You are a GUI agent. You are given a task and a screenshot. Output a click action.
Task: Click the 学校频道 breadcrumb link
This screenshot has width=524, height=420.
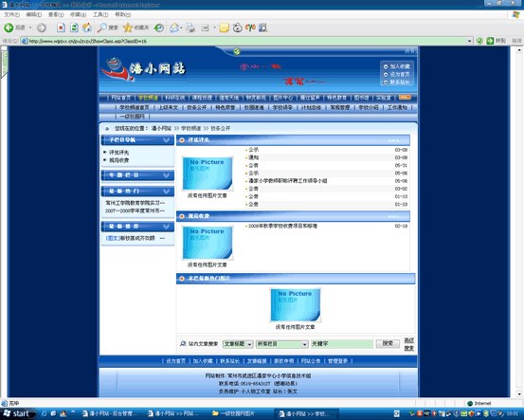tap(191, 128)
